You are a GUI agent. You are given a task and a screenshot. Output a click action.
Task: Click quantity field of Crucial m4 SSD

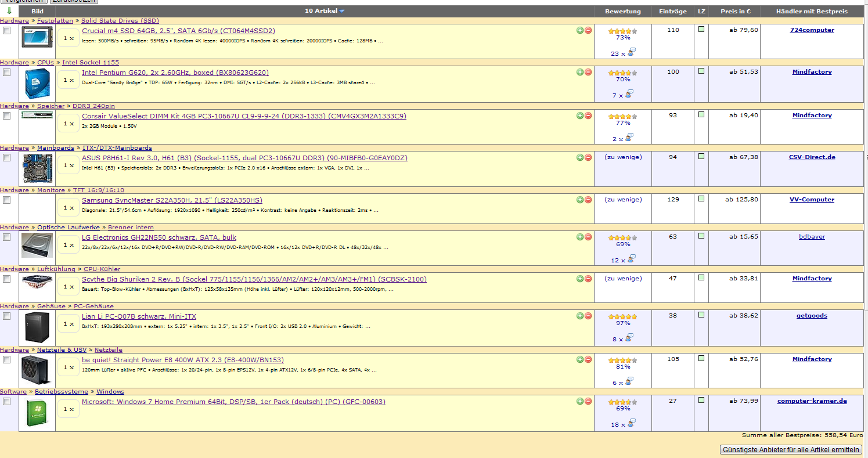pyautogui.click(x=69, y=38)
